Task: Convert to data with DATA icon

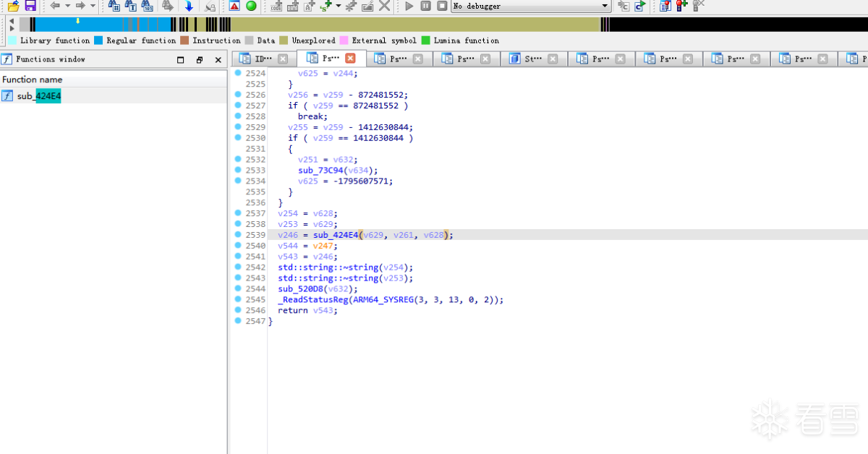Action: pos(292,6)
